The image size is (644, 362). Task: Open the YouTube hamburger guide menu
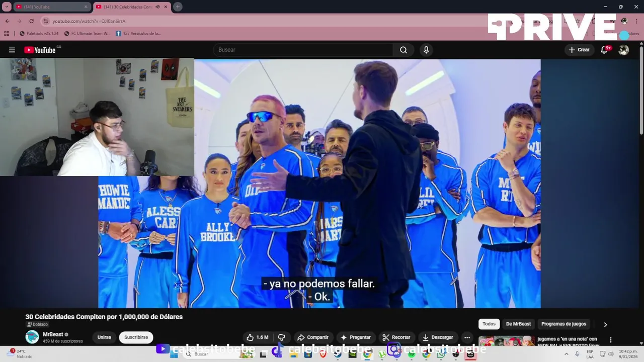(x=12, y=50)
